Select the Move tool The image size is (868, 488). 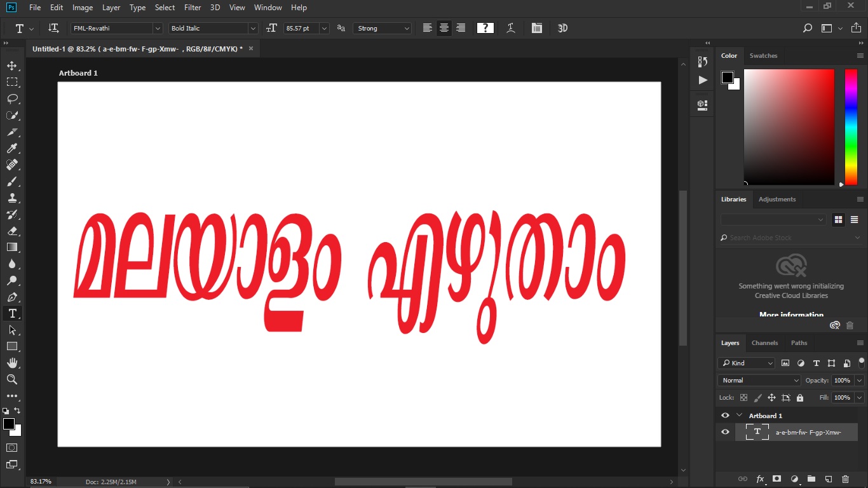coord(13,65)
